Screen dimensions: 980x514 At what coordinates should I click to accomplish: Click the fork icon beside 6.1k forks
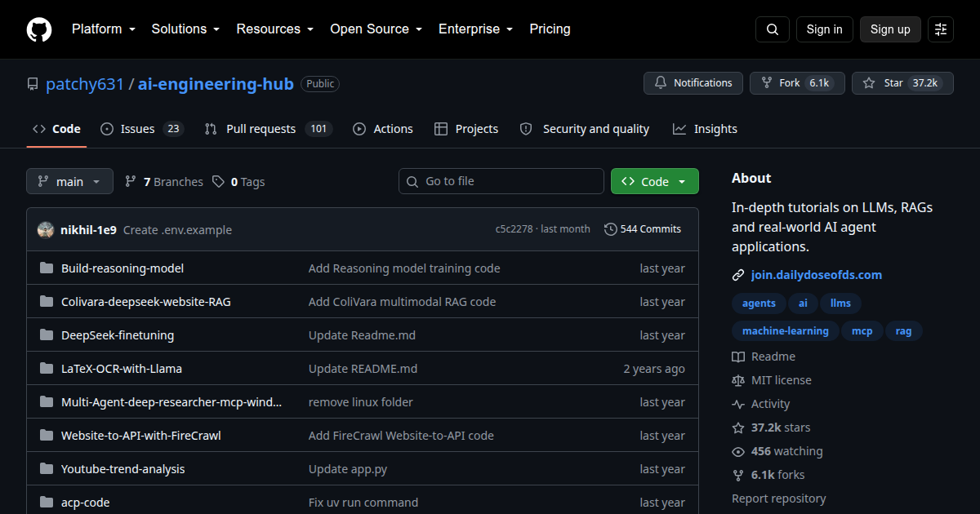point(738,475)
